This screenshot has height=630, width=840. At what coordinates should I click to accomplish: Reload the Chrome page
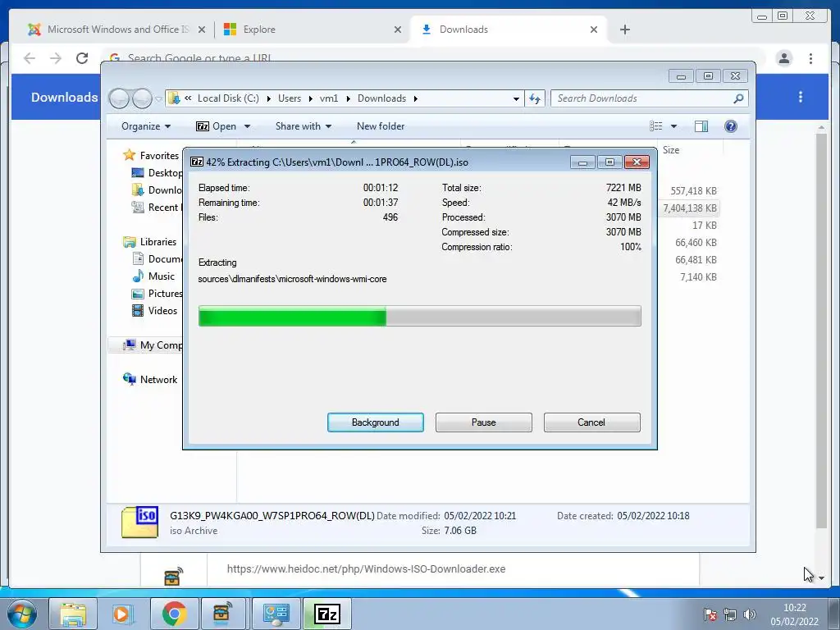click(x=82, y=58)
